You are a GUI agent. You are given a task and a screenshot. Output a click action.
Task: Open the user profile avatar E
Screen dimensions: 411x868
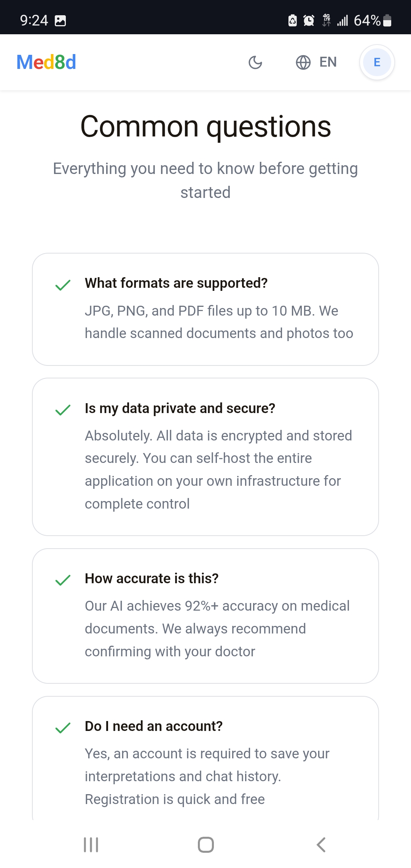pyautogui.click(x=377, y=62)
